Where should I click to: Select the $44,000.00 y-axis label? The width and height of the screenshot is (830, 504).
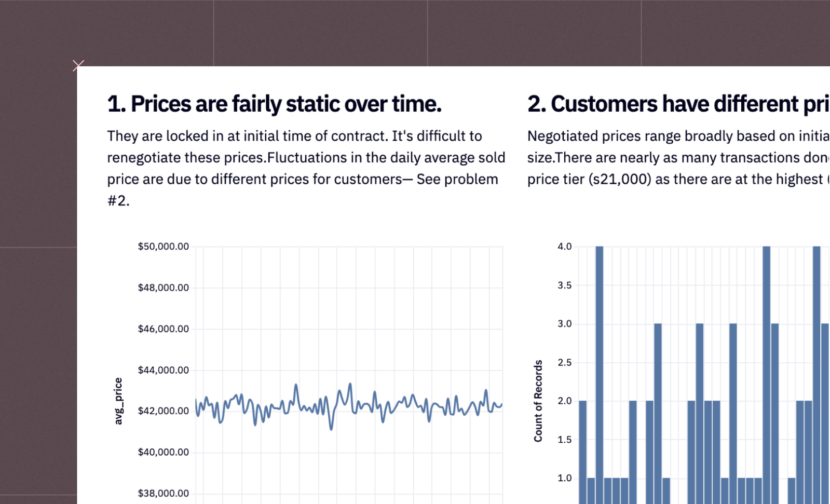tap(163, 370)
